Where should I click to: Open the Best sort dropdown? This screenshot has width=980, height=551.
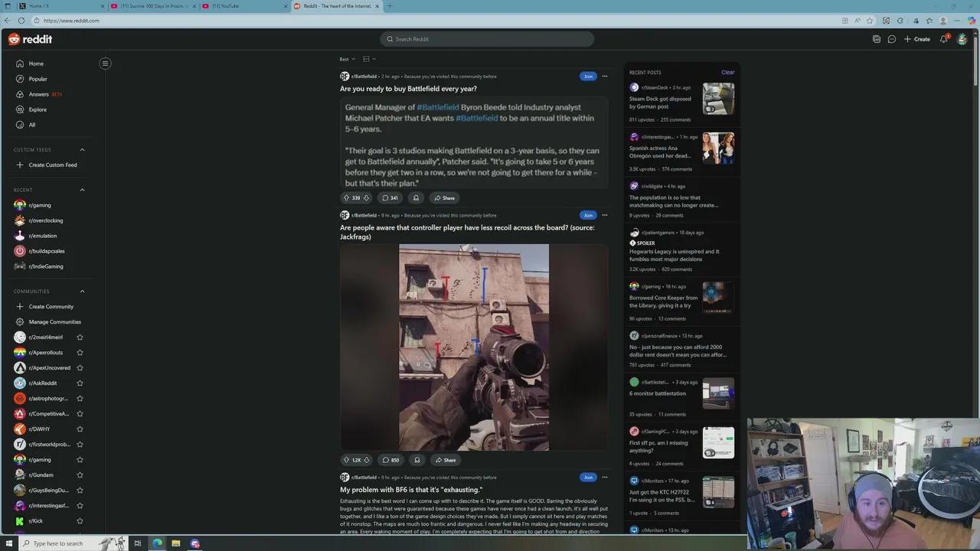347,59
